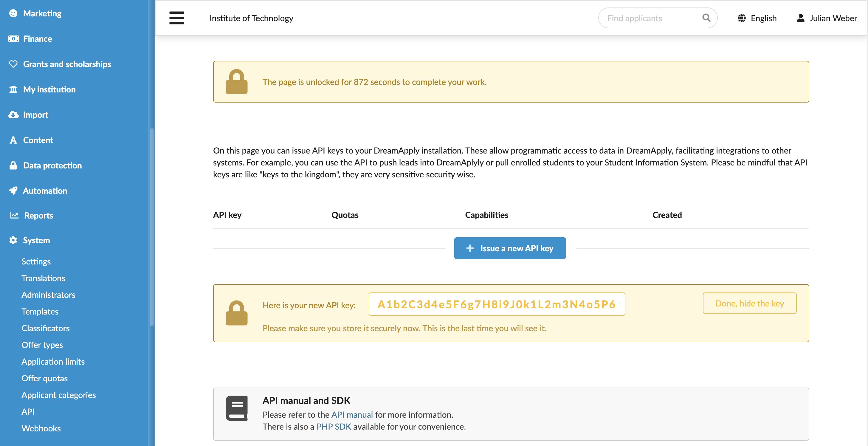
Task: Click the lock icon beside new API key
Action: pos(237,313)
